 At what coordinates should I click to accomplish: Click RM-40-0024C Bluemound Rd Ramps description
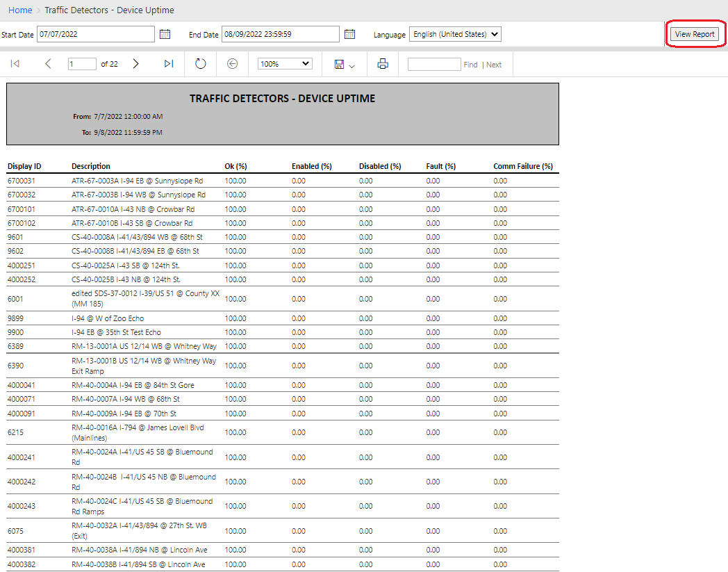click(x=142, y=506)
